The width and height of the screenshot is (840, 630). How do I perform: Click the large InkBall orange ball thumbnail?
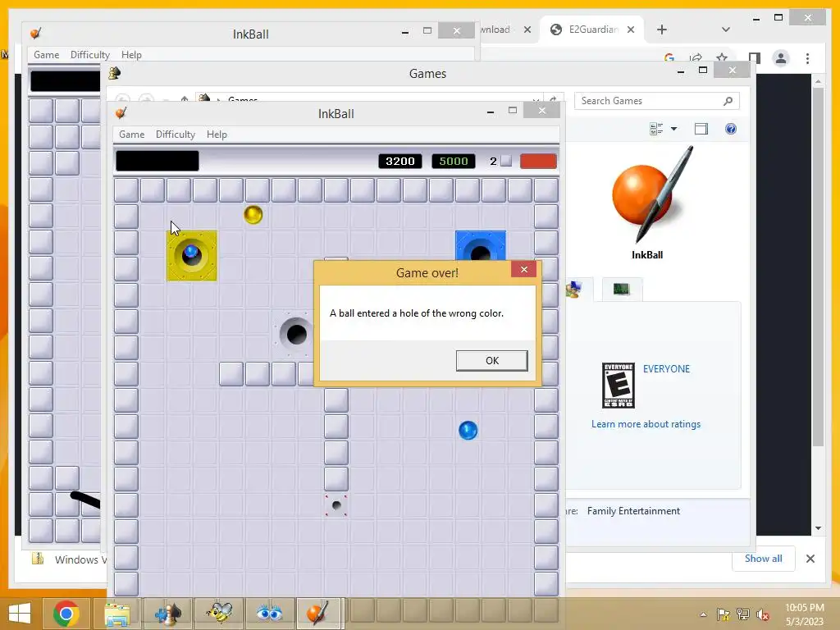651,194
